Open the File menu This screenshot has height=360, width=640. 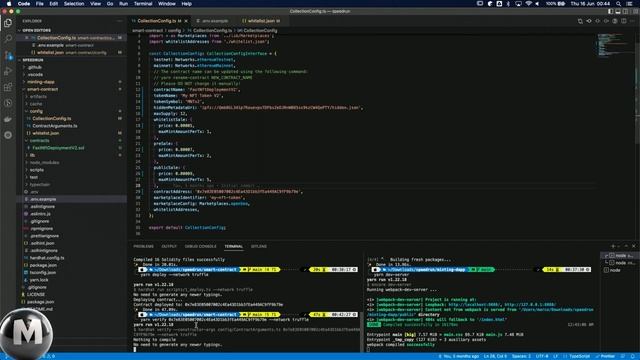coord(40,4)
